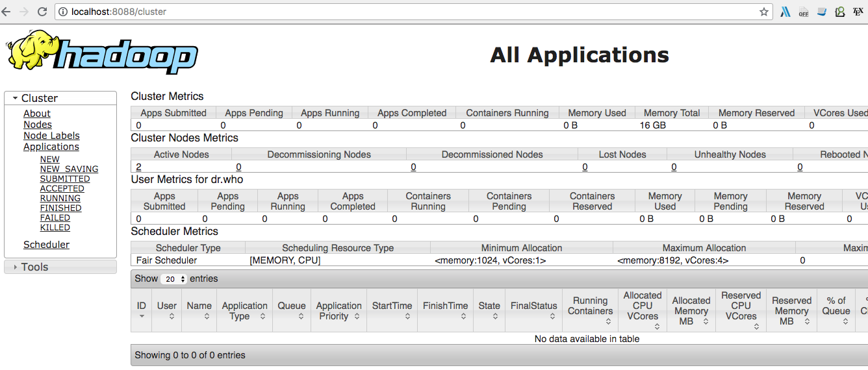Screen dimensions: 868x370
Task: Click Lost Nodes count link
Action: 585,167
